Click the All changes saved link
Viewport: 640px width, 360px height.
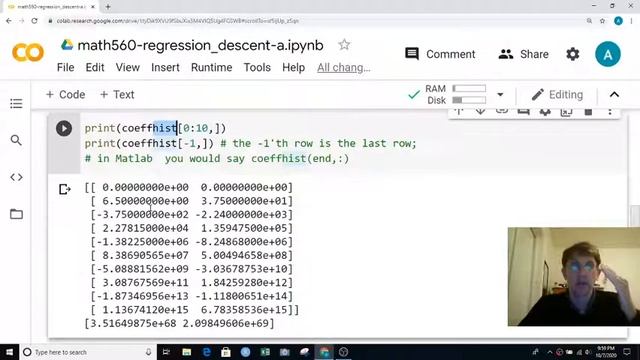pos(344,67)
